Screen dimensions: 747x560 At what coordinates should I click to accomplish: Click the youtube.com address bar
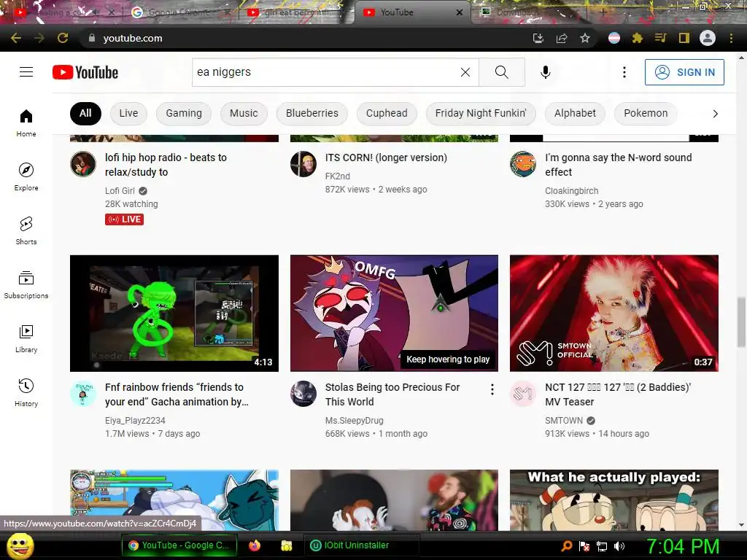305,38
